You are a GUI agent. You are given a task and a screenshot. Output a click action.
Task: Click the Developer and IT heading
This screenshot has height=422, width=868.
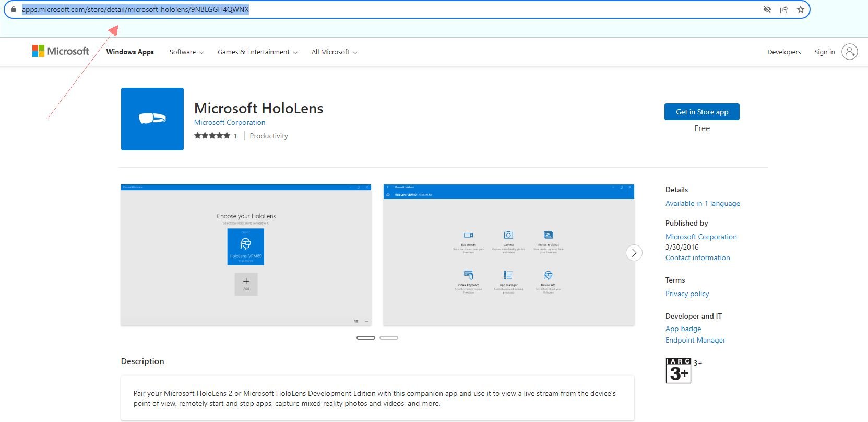pyautogui.click(x=694, y=316)
